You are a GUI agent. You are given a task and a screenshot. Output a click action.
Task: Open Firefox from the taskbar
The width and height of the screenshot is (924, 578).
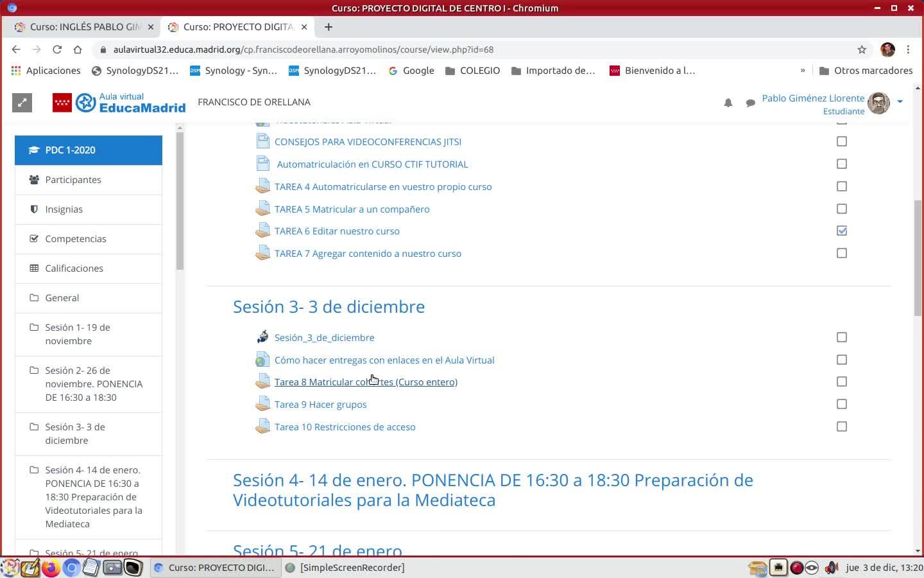(x=51, y=568)
